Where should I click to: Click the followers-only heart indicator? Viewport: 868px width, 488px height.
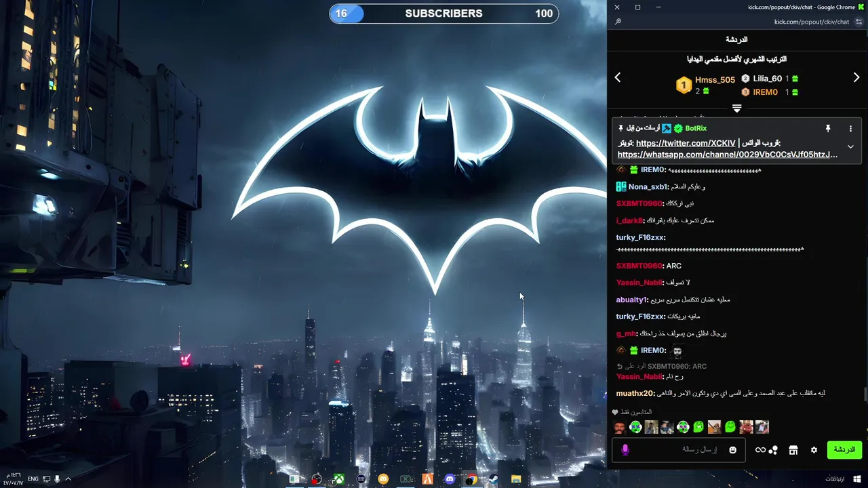click(x=615, y=412)
